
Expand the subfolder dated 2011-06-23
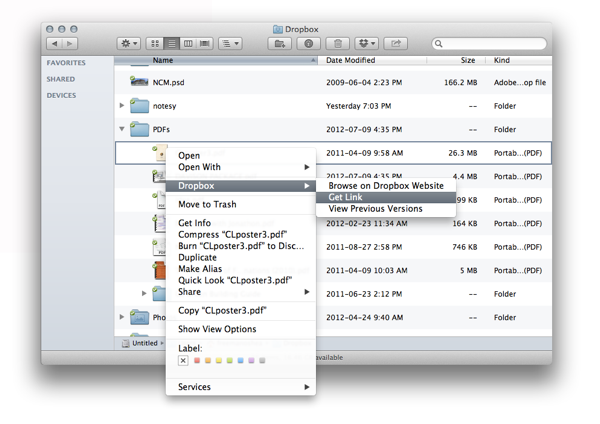coord(144,293)
